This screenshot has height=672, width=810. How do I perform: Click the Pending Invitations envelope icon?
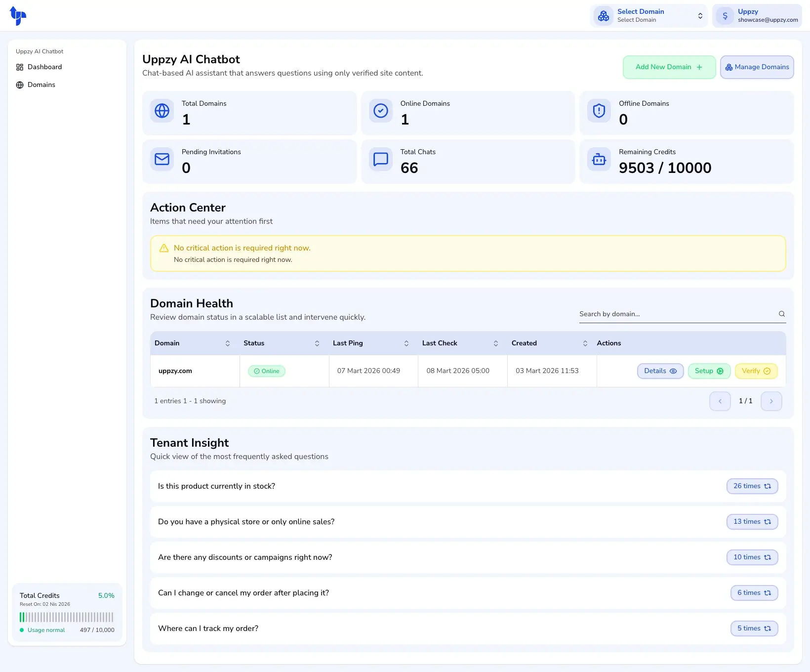tap(162, 159)
